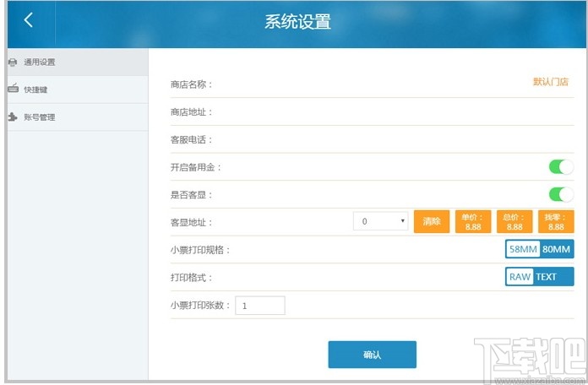Image resolution: width=588 pixels, height=385 pixels.
Task: Choose TEXT print format
Action: coord(547,277)
